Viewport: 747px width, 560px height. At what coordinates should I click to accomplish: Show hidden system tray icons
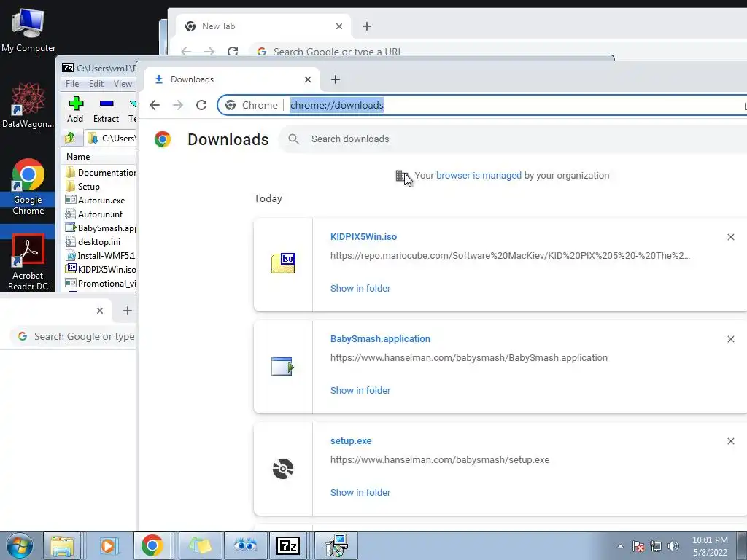point(620,546)
